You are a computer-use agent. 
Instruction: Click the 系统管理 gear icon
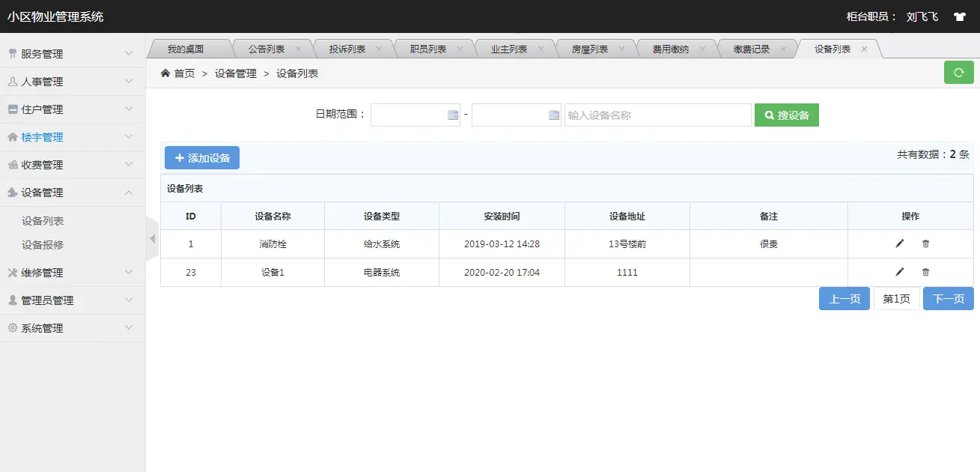pyautogui.click(x=12, y=328)
